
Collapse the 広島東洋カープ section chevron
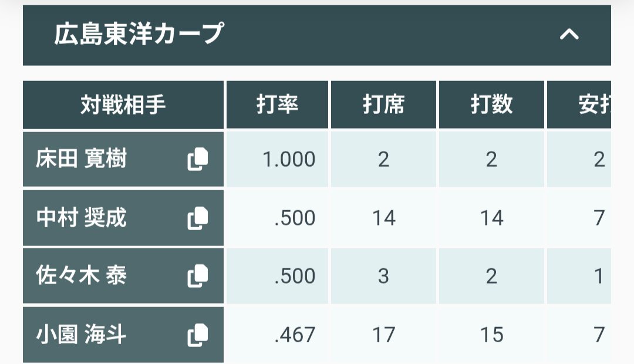[569, 35]
